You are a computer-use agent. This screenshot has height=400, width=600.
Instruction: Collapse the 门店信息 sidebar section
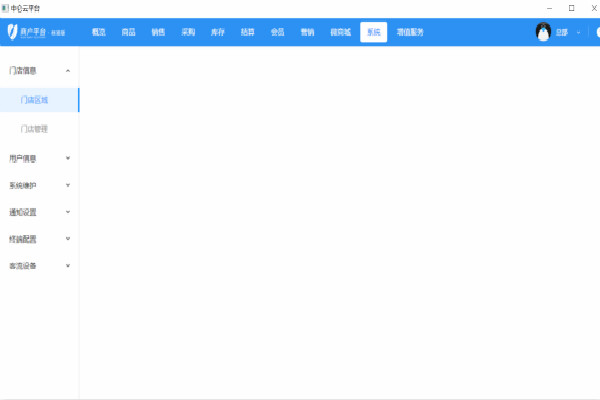[67, 71]
